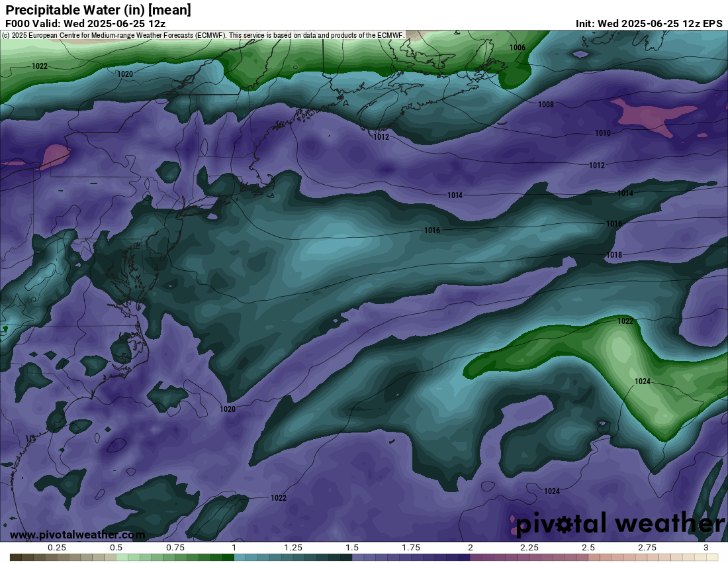Open the www.pivotalweather.com link text
This screenshot has height=563, width=728.
point(77,535)
